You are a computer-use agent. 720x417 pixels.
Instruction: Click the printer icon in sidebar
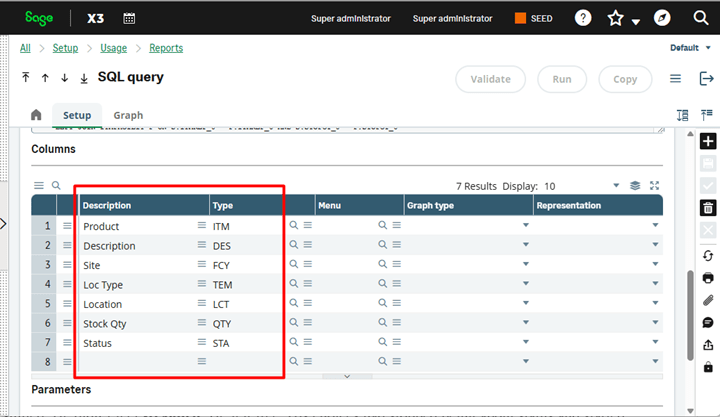click(708, 277)
